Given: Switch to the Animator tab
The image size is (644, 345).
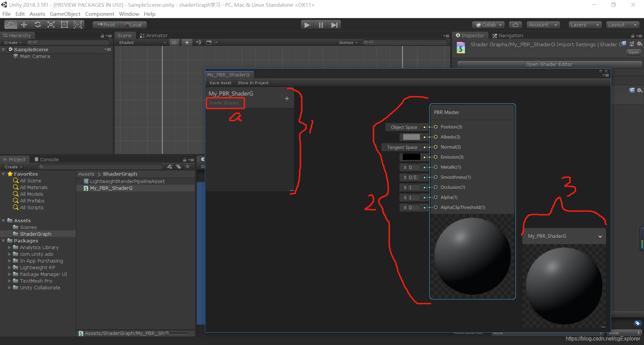Looking at the screenshot, I should tap(154, 36).
